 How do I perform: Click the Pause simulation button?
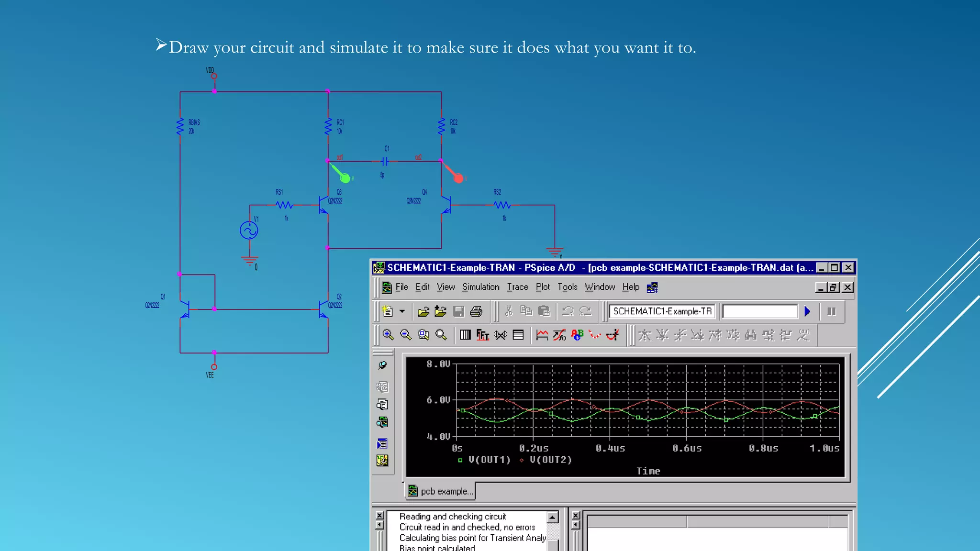click(832, 311)
